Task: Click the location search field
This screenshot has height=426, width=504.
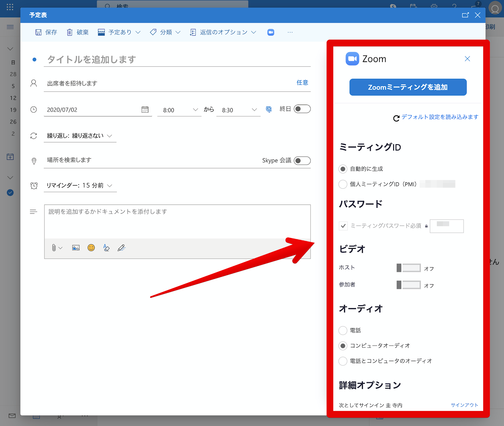Action: point(151,160)
